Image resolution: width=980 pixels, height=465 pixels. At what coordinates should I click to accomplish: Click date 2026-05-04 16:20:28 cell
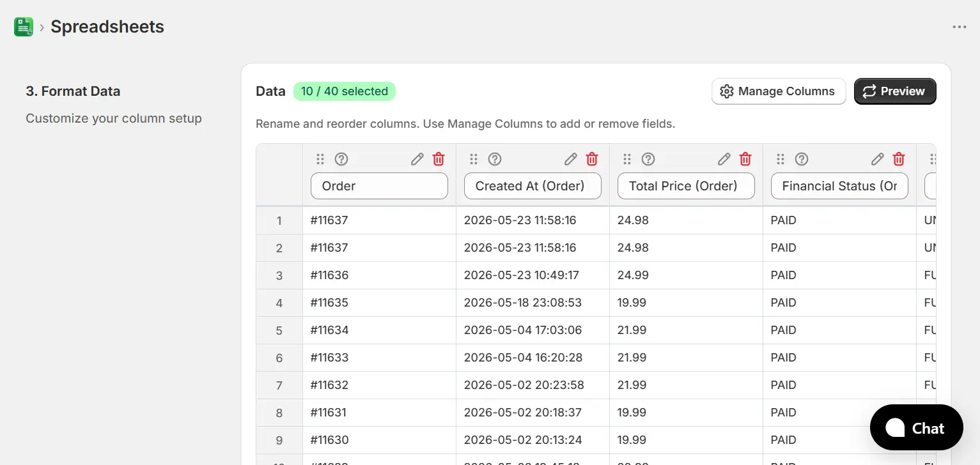click(533, 358)
